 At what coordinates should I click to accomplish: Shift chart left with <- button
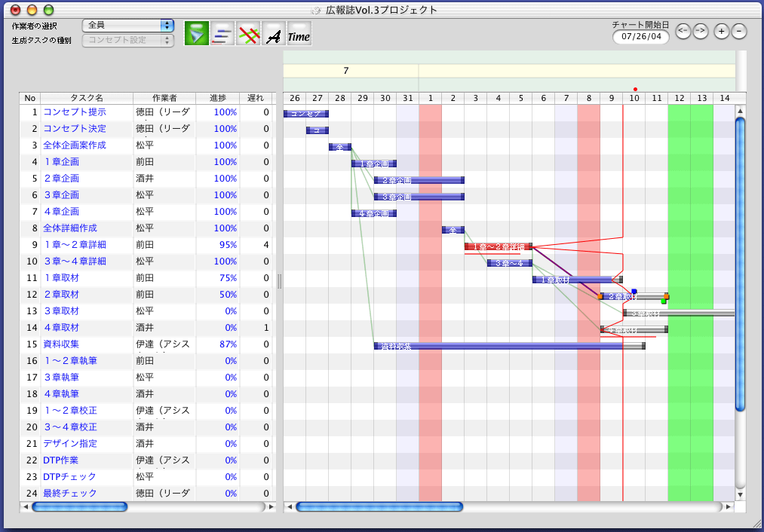683,31
